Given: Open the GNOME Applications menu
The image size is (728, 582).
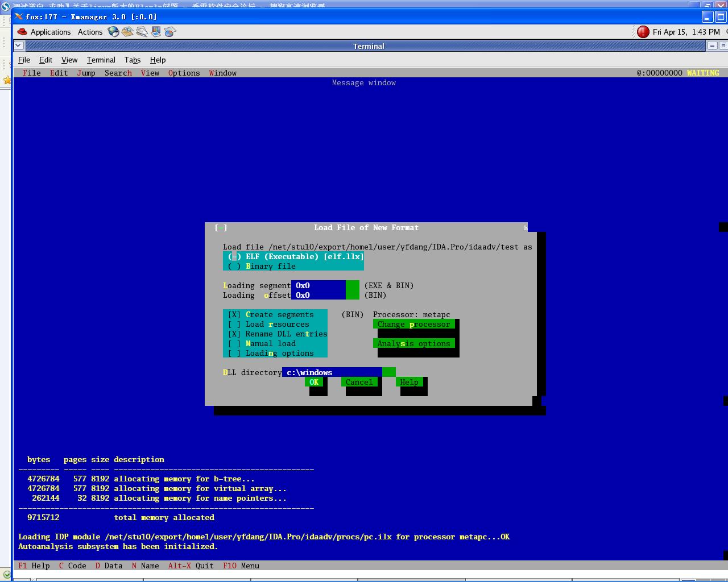Looking at the screenshot, I should coord(51,32).
